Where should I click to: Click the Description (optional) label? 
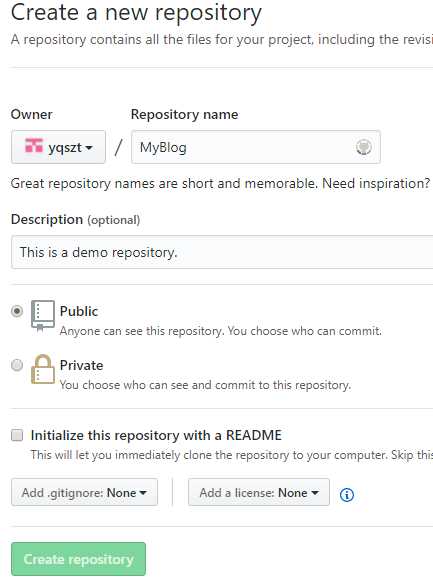(x=75, y=220)
